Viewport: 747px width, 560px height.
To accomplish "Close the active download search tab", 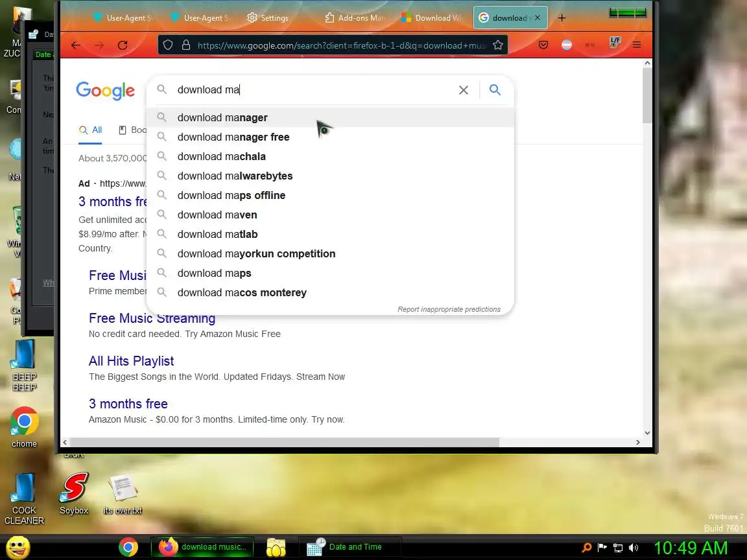I will click(x=538, y=17).
